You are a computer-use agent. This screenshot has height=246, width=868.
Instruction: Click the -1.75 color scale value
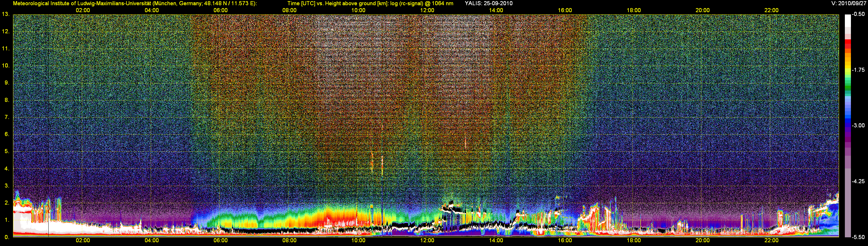coord(858,70)
